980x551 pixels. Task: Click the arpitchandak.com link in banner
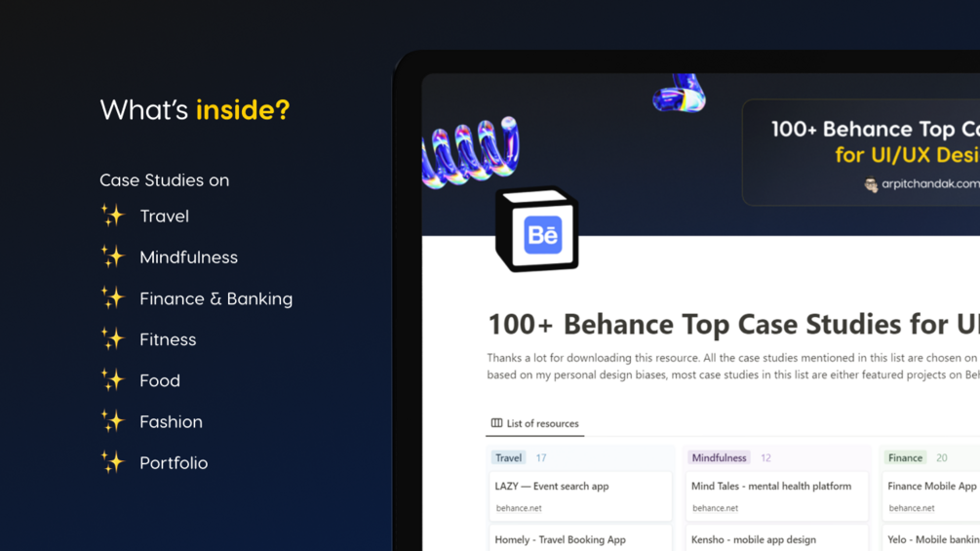coord(930,183)
